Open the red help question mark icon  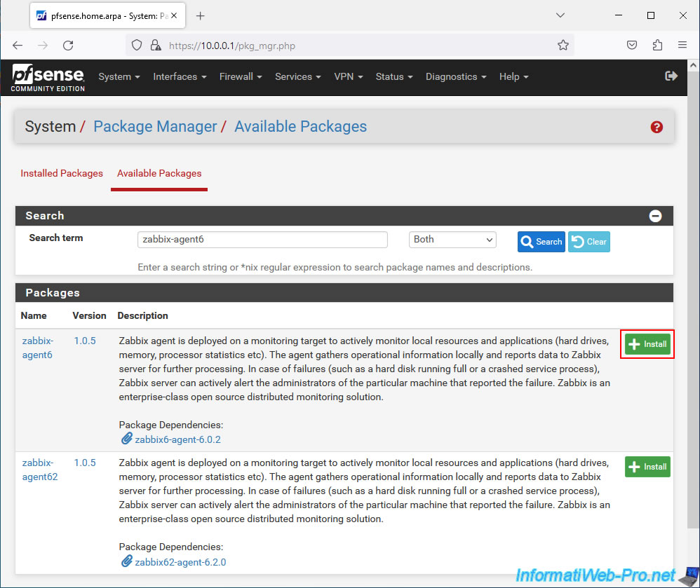pyautogui.click(x=657, y=127)
